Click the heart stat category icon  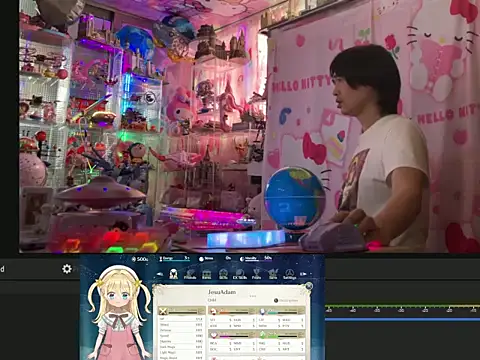click(214, 335)
